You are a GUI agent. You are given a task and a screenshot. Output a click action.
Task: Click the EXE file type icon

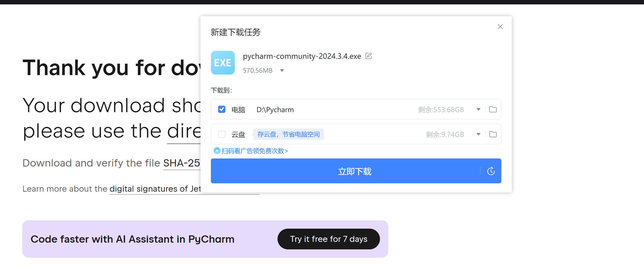(223, 63)
